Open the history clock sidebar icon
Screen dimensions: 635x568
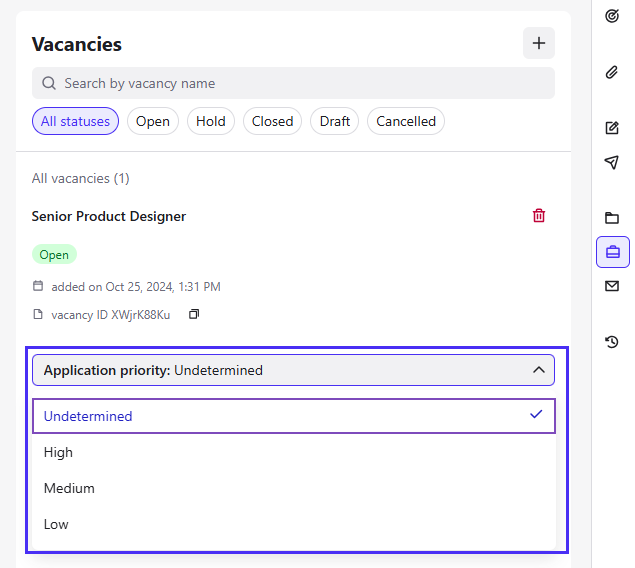[x=612, y=342]
